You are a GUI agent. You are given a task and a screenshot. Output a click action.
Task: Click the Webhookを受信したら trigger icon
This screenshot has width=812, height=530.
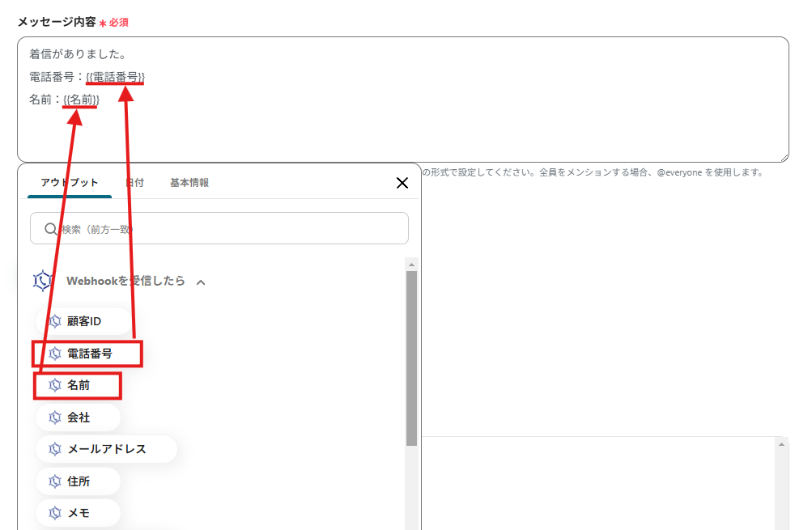(40, 281)
